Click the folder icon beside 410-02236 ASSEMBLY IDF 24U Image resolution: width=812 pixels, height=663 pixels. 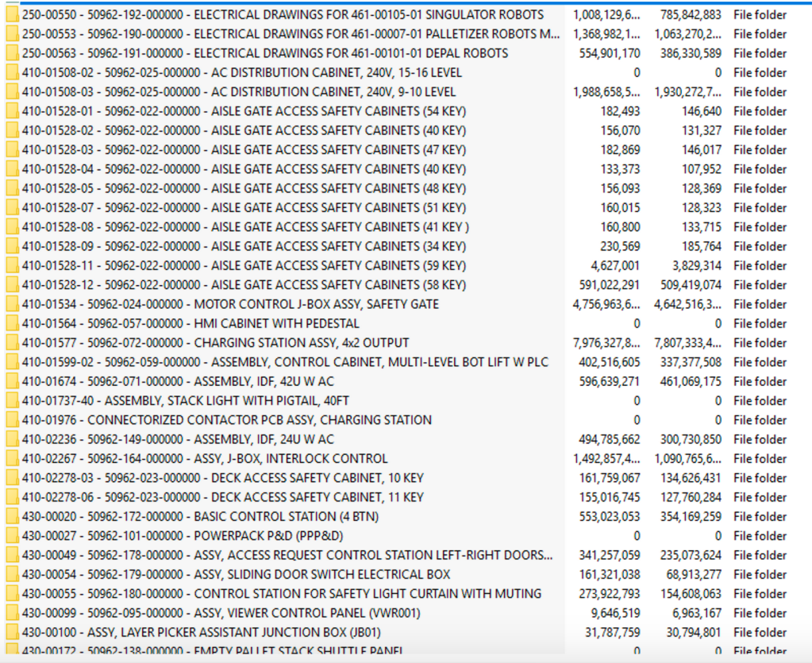click(14, 439)
